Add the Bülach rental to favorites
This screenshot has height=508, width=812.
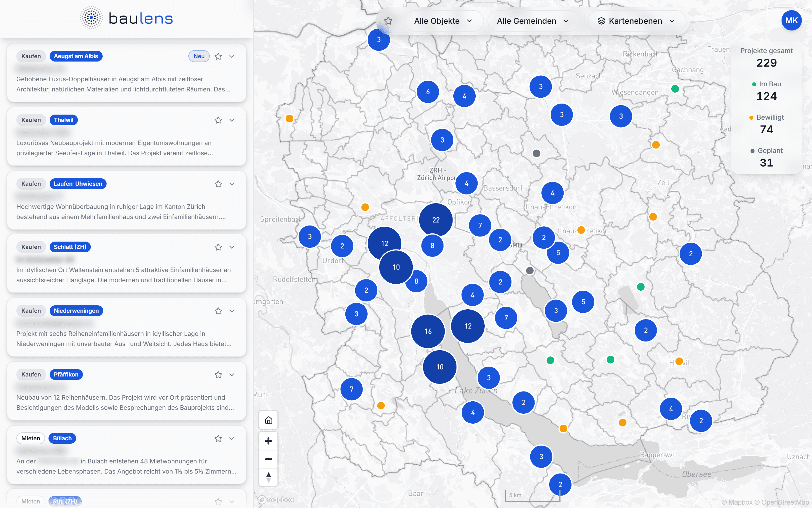(218, 439)
